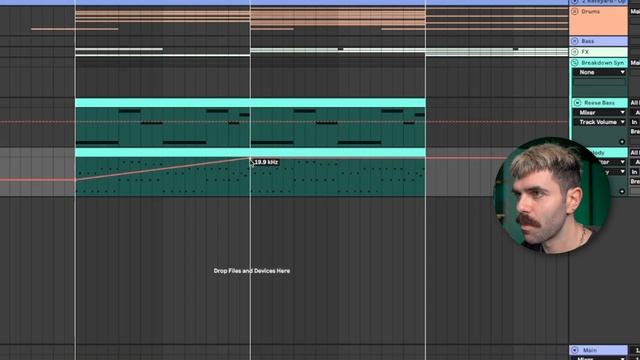Select the Reese Bass track title
This screenshot has height=360, width=640.
point(599,103)
